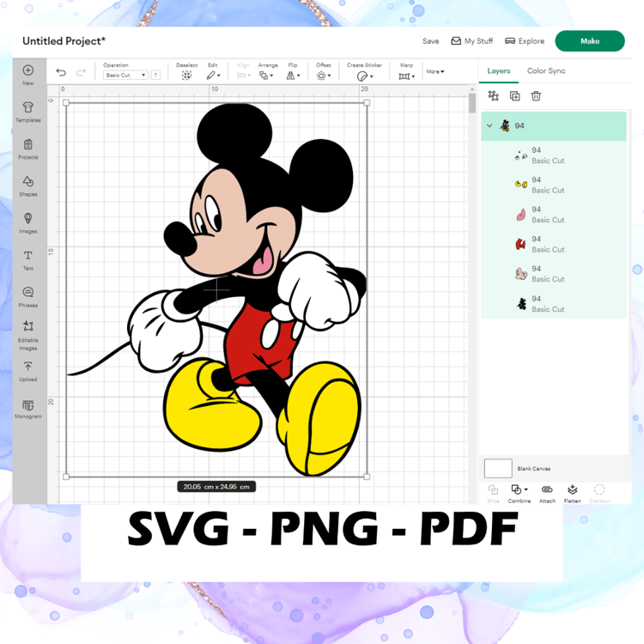Select the pink tongue 94 layer
Screen dimensions: 644x644
pos(554,215)
